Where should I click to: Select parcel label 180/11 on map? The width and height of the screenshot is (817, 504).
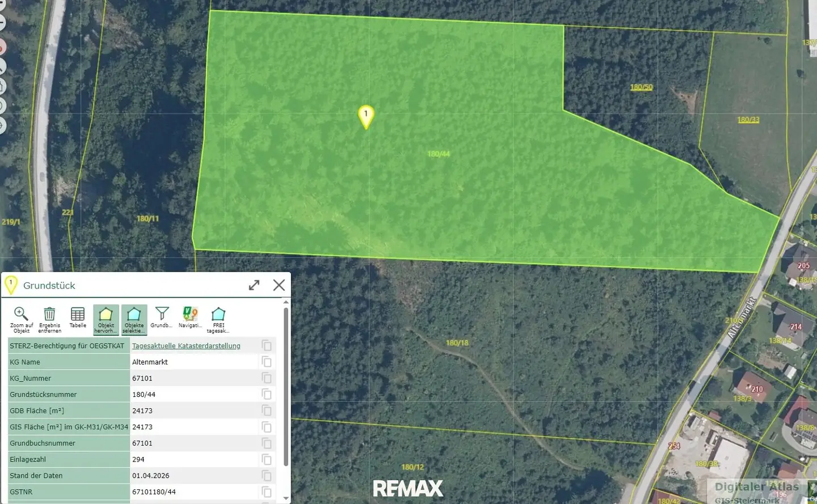[x=148, y=218]
